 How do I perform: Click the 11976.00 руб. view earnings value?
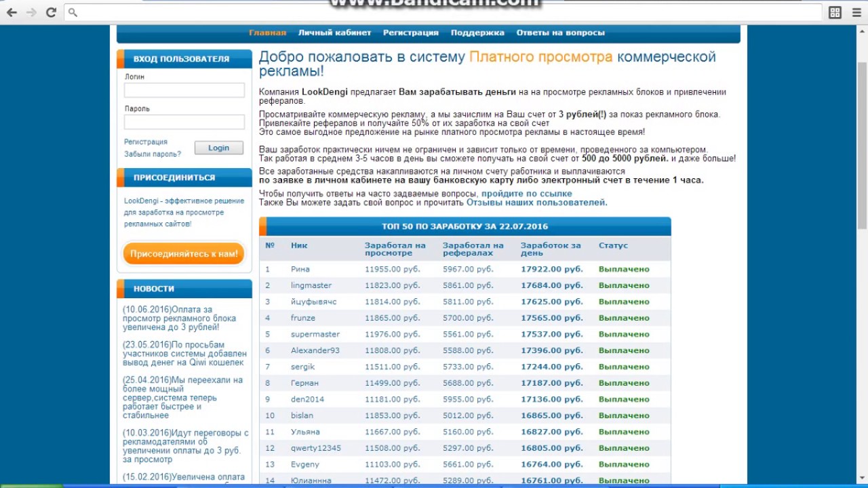point(393,334)
